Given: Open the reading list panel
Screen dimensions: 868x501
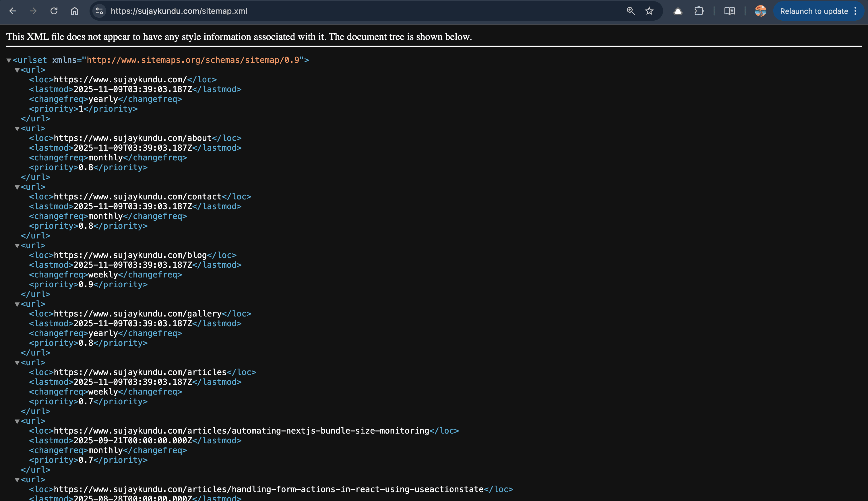Looking at the screenshot, I should pyautogui.click(x=730, y=11).
